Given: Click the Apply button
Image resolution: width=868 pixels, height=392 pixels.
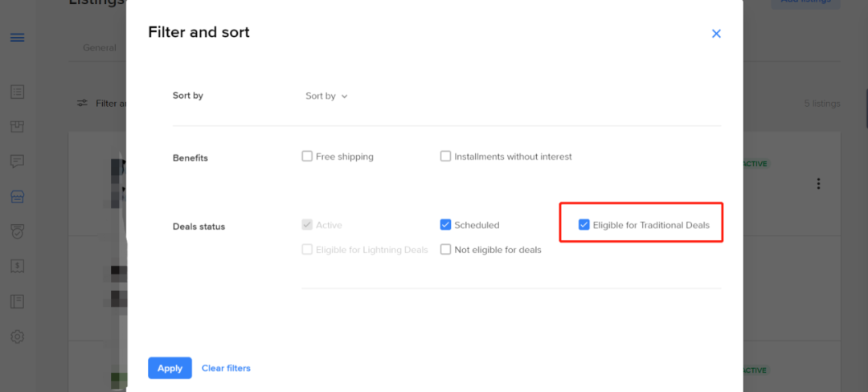Looking at the screenshot, I should [170, 368].
